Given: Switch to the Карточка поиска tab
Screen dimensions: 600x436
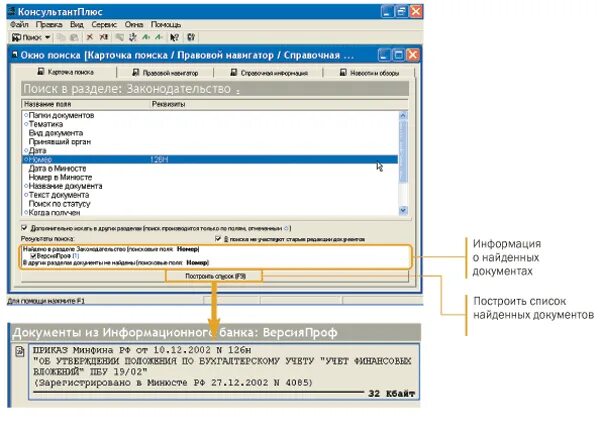Looking at the screenshot, I should (65, 72).
